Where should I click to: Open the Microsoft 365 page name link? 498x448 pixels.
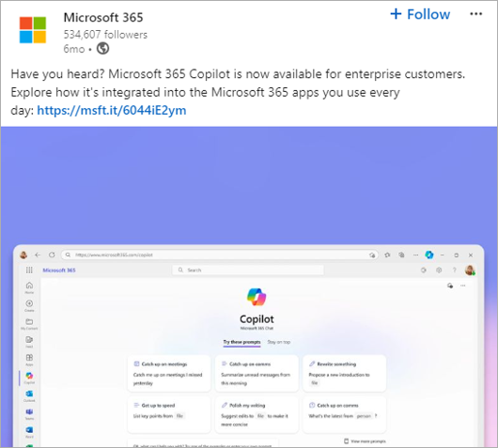[103, 18]
